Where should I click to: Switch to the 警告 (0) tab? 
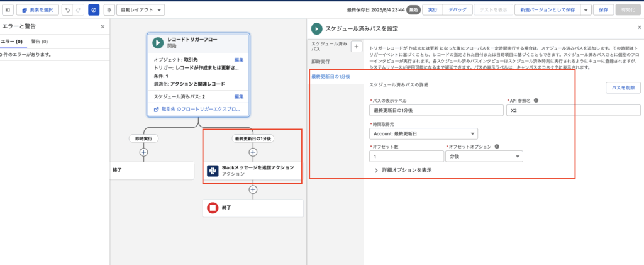pyautogui.click(x=40, y=42)
